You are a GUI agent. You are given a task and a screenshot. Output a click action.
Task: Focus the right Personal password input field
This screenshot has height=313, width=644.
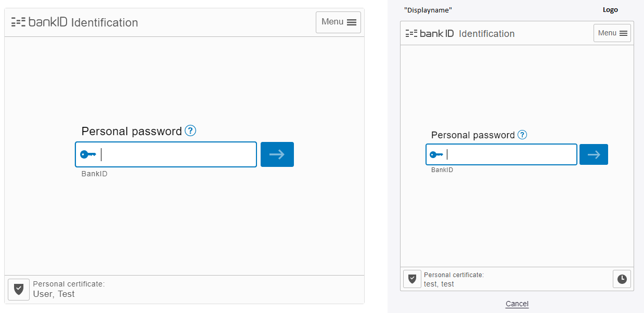click(x=501, y=154)
